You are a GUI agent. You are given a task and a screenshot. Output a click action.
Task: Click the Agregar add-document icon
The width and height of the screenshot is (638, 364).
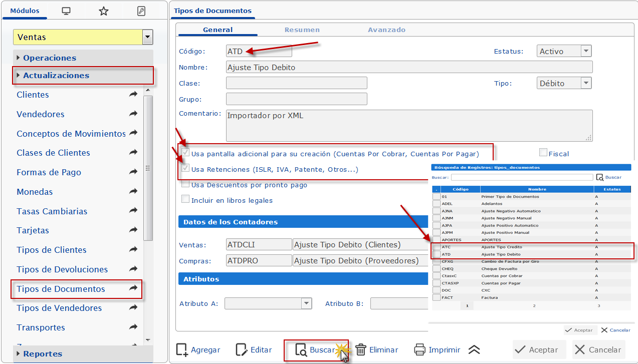182,350
